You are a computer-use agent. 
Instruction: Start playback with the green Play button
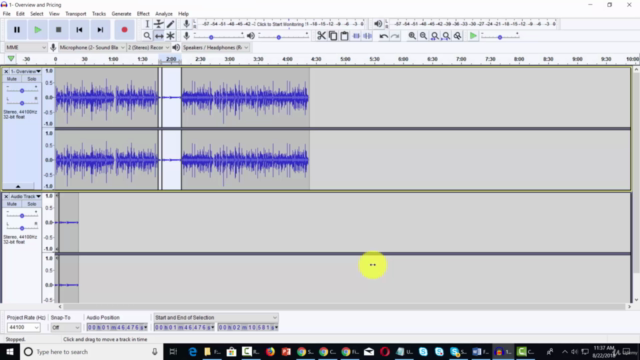38,30
